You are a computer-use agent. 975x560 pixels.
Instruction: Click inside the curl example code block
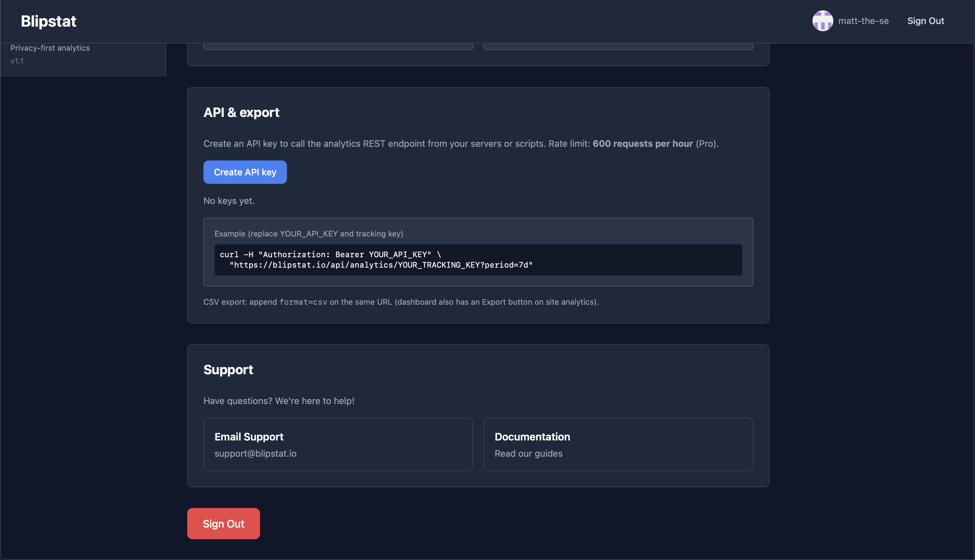coord(478,260)
